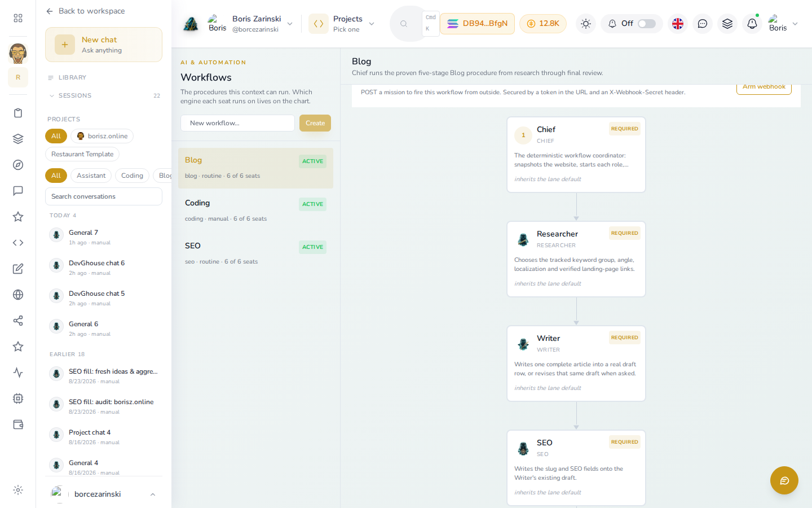Image resolution: width=812 pixels, height=508 pixels.
Task: Select the Coding workflow in list
Action: tap(255, 211)
